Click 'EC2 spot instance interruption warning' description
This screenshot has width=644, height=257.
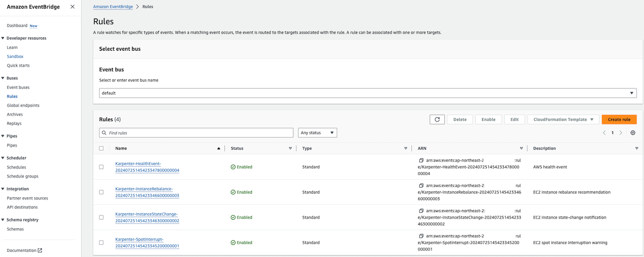click(570, 243)
